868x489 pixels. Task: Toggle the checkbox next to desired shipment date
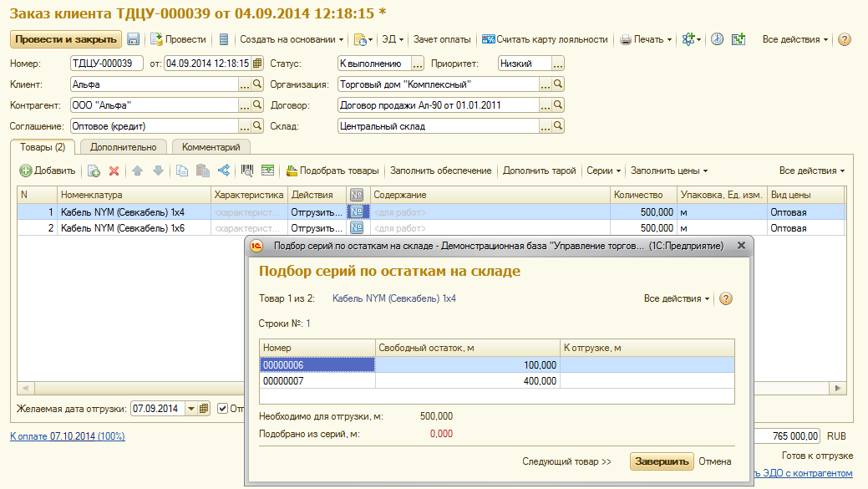(222, 409)
